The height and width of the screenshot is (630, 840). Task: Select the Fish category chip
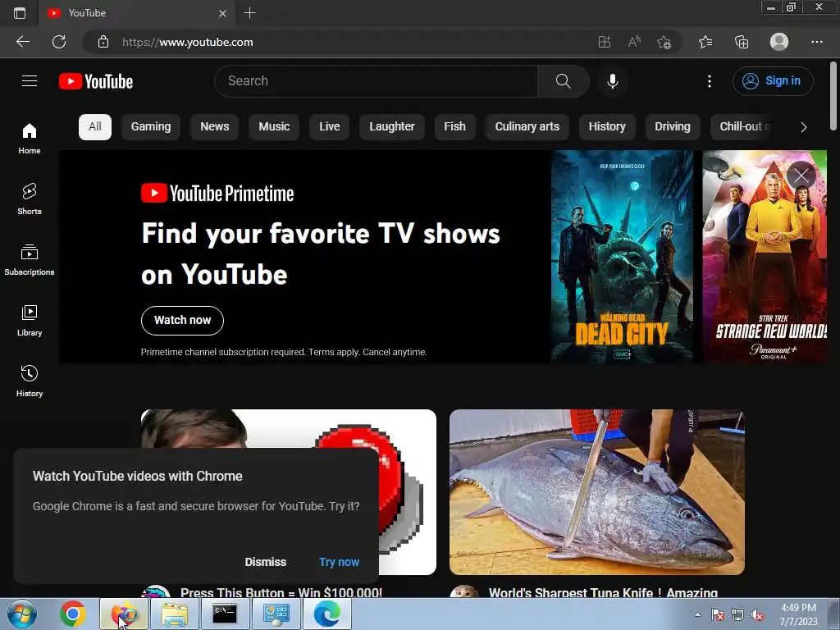454,127
